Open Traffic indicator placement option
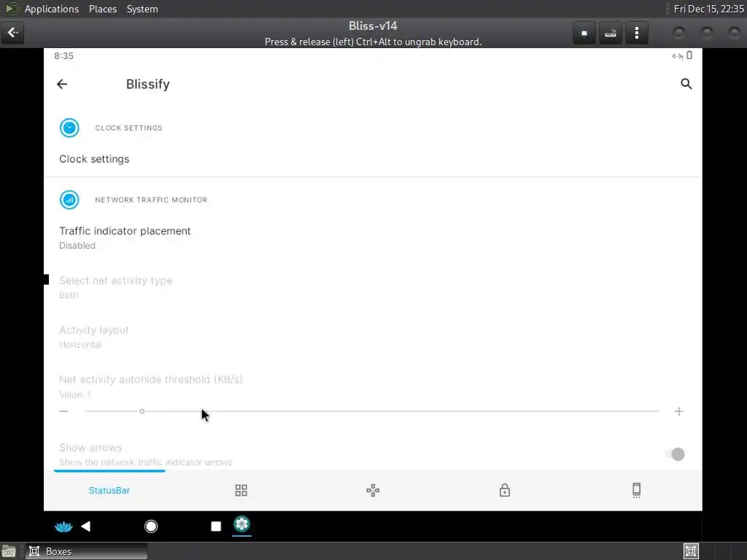The image size is (747, 560). (x=373, y=238)
